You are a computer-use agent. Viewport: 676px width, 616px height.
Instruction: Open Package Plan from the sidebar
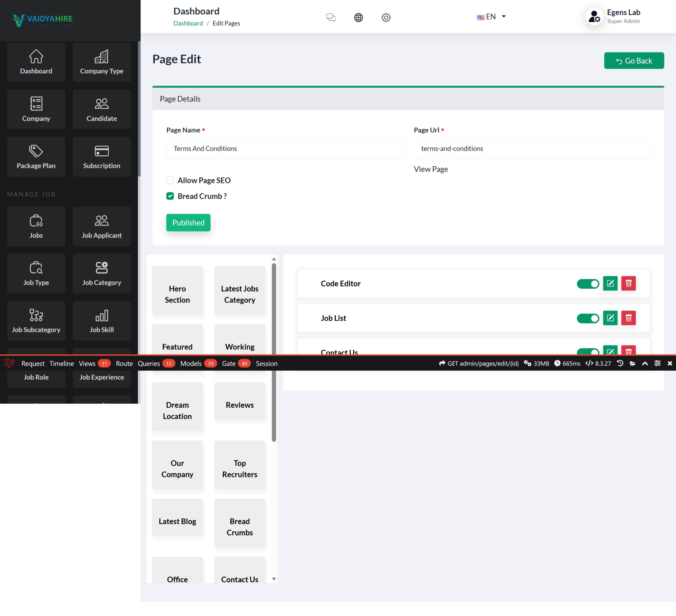coord(36,156)
